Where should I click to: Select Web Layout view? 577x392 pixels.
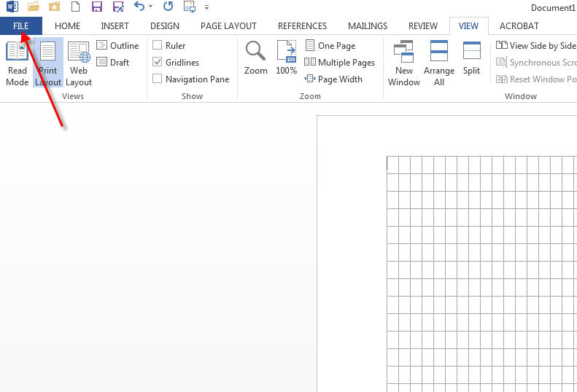tap(79, 63)
